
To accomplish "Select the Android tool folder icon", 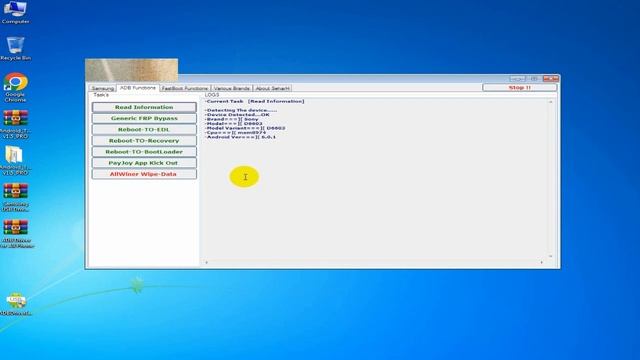I will pyautogui.click(x=16, y=161).
